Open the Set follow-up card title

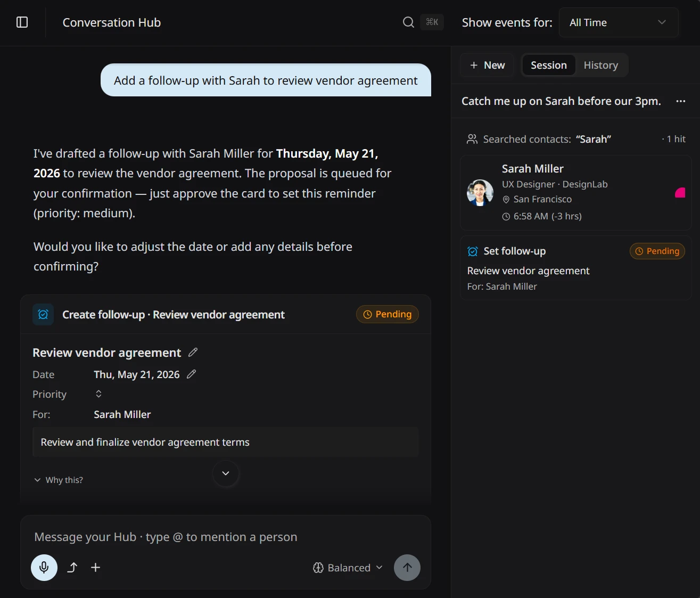click(x=515, y=251)
